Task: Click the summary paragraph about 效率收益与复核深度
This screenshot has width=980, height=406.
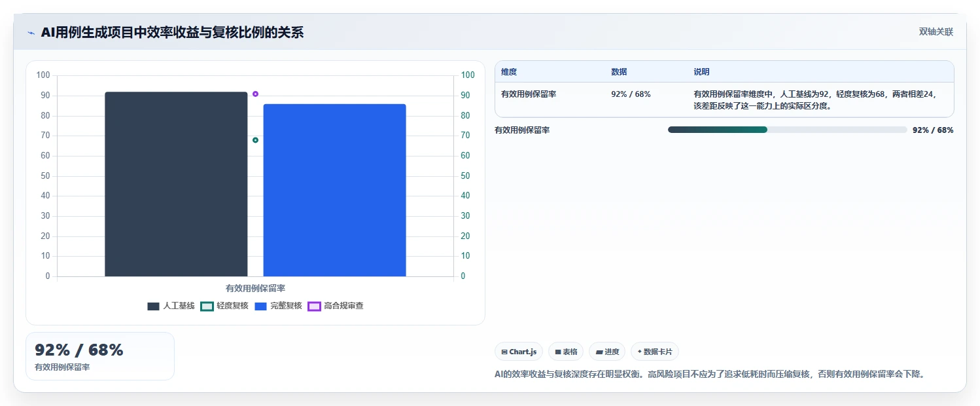Action: [710, 375]
